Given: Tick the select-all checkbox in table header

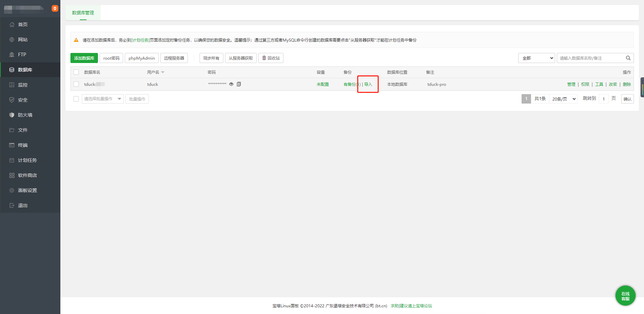Looking at the screenshot, I should (76, 72).
